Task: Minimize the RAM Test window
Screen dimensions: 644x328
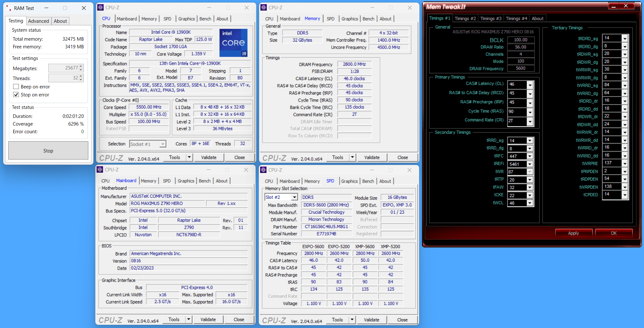Action: pyautogui.click(x=46, y=8)
